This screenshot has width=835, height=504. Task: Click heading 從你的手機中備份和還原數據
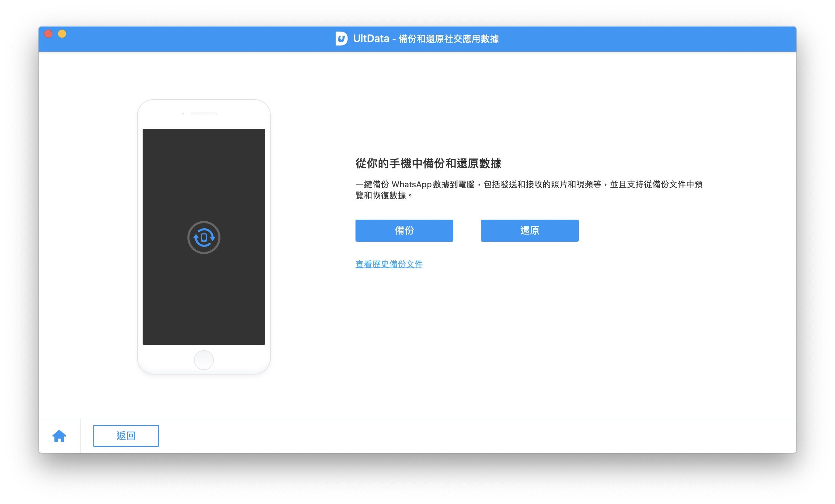(428, 163)
